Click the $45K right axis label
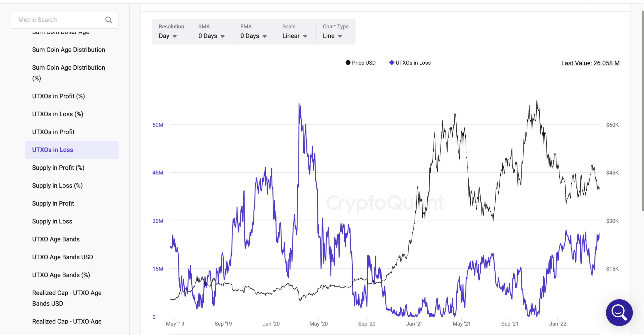644x335 pixels. click(612, 173)
